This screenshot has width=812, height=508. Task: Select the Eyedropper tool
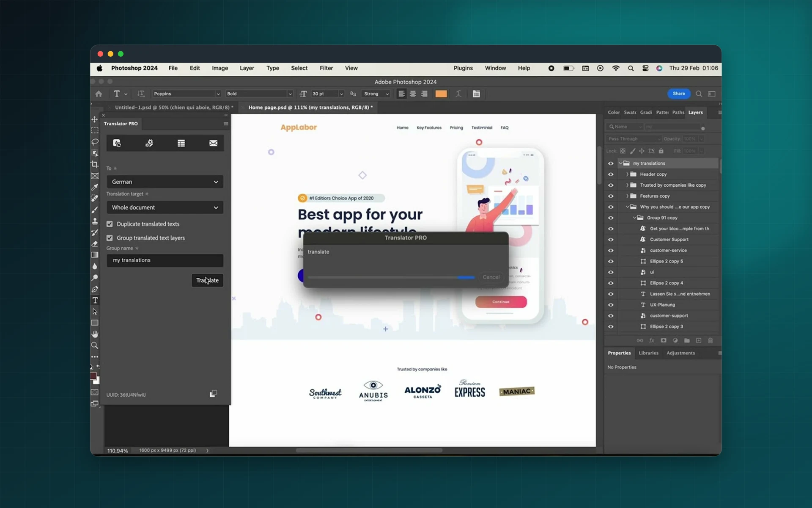coord(95,187)
